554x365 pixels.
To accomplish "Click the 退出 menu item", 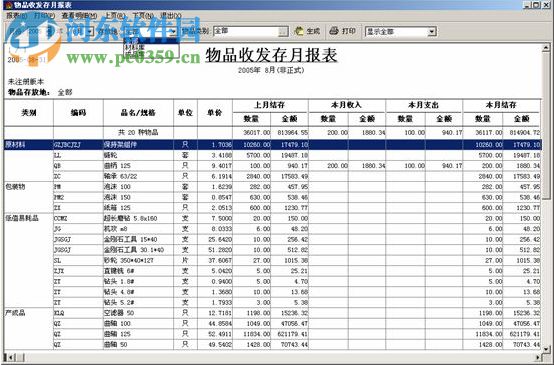I will coord(171,16).
